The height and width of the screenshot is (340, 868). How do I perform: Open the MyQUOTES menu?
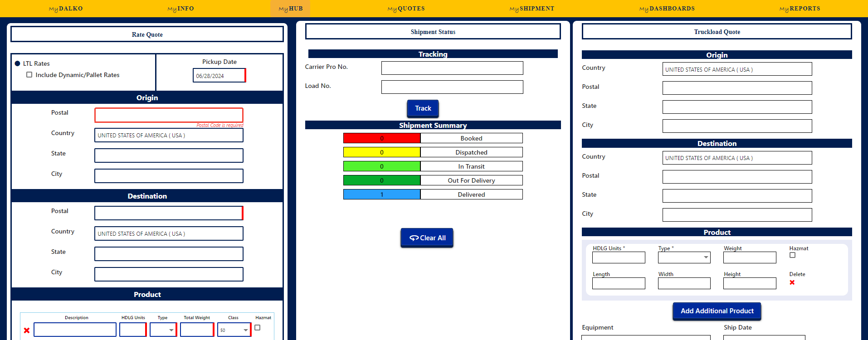[x=406, y=9]
